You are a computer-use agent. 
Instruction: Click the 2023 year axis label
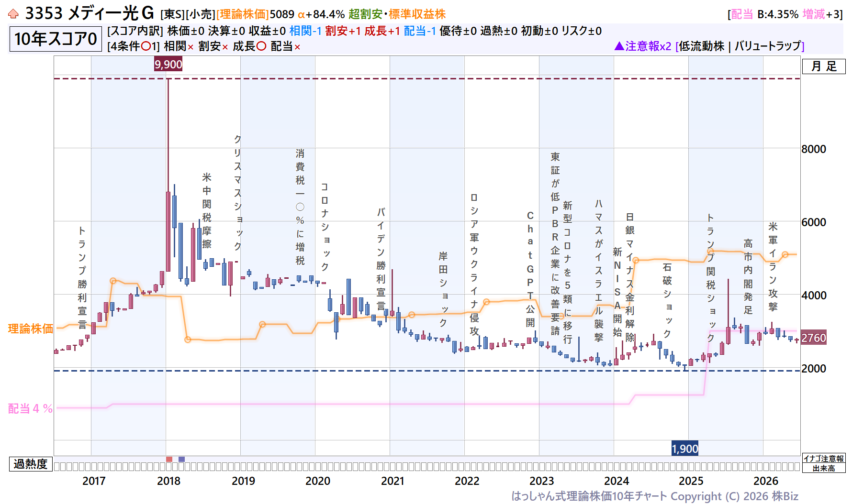(x=542, y=481)
